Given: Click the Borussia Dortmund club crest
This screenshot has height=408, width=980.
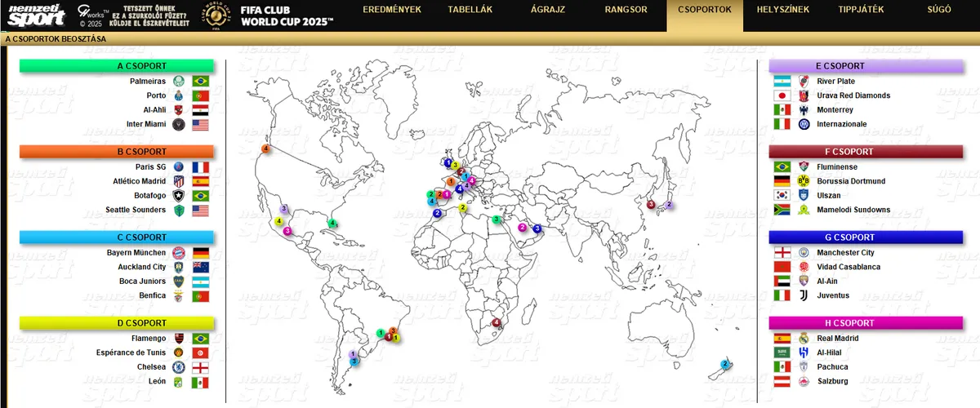Looking at the screenshot, I should (804, 181).
